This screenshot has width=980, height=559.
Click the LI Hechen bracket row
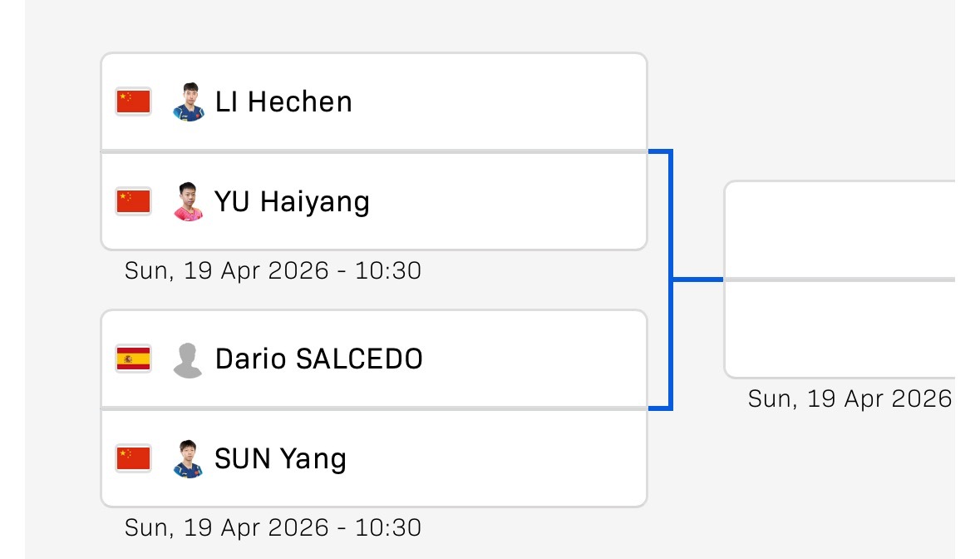[x=499, y=101]
